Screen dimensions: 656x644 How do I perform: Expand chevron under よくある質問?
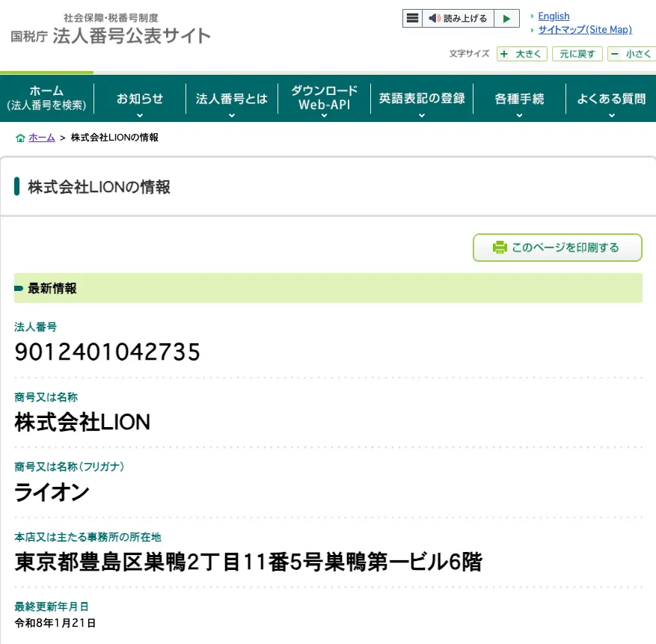tap(612, 115)
